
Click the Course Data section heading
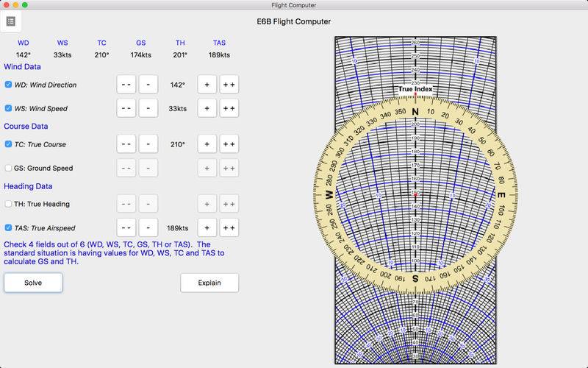[26, 126]
